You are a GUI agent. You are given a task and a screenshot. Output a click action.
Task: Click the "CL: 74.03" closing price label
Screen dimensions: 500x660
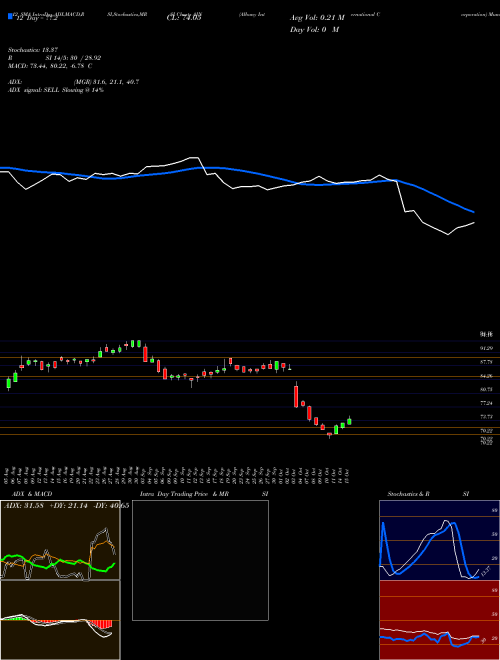point(184,18)
